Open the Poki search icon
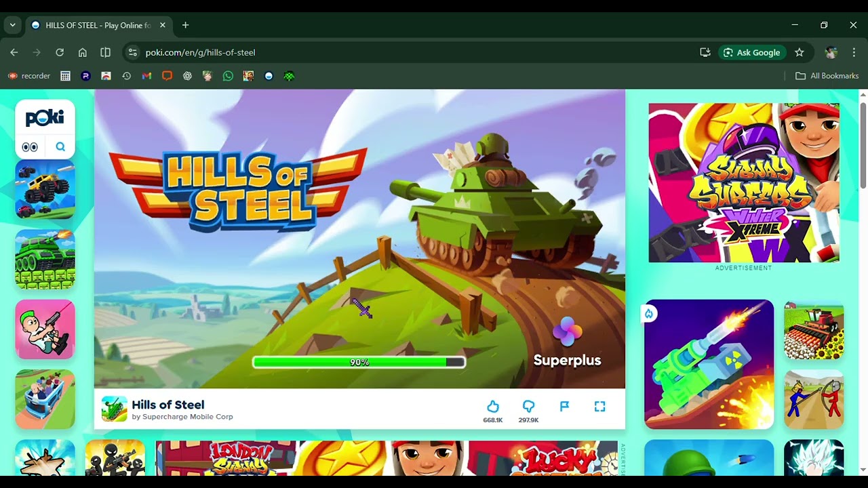This screenshot has width=868, height=488. tap(60, 146)
